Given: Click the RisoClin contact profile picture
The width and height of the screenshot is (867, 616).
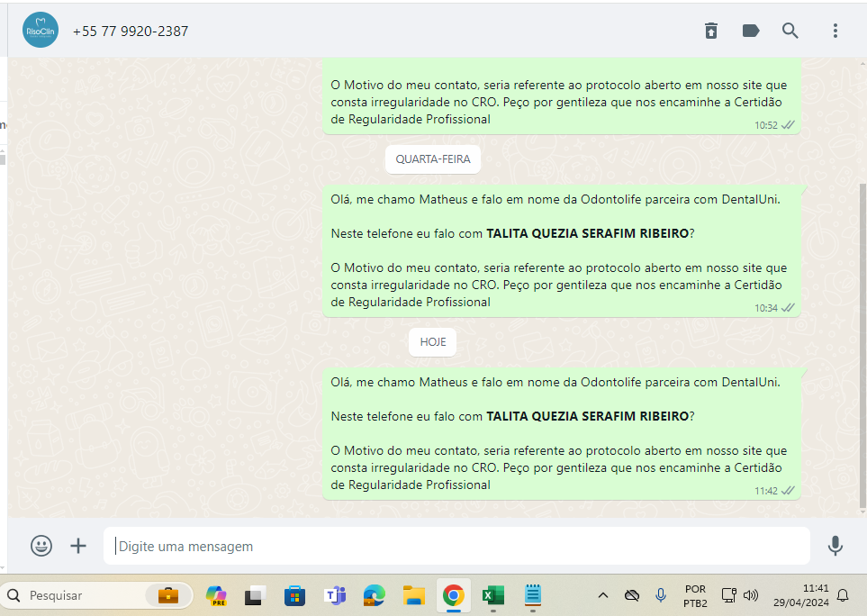Looking at the screenshot, I should pos(41,31).
